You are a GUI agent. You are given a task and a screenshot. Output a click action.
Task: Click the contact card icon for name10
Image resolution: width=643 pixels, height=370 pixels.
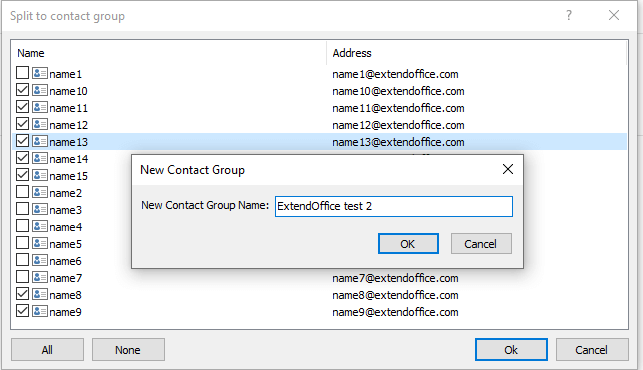point(40,90)
